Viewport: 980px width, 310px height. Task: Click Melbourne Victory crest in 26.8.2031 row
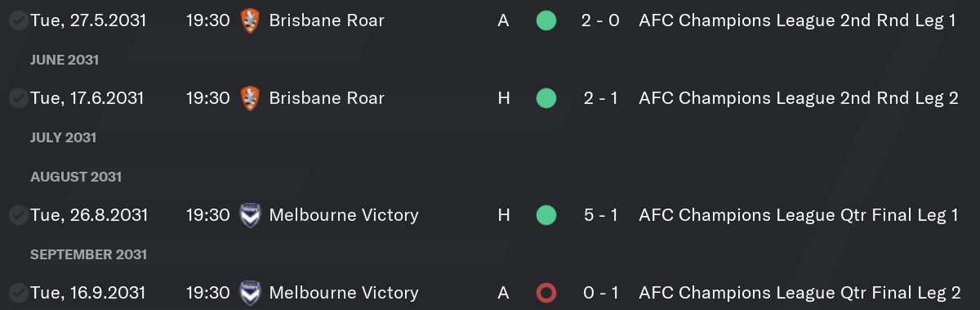tap(249, 215)
